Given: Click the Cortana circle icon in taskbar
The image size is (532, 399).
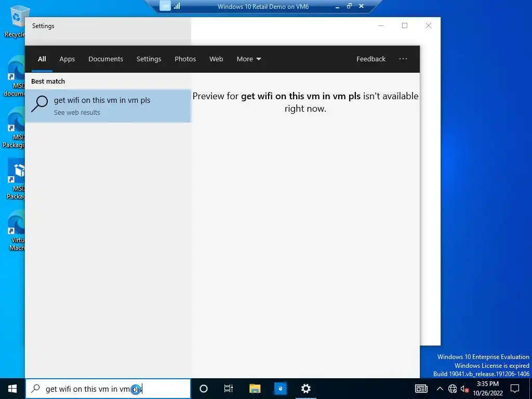Looking at the screenshot, I should (204, 389).
